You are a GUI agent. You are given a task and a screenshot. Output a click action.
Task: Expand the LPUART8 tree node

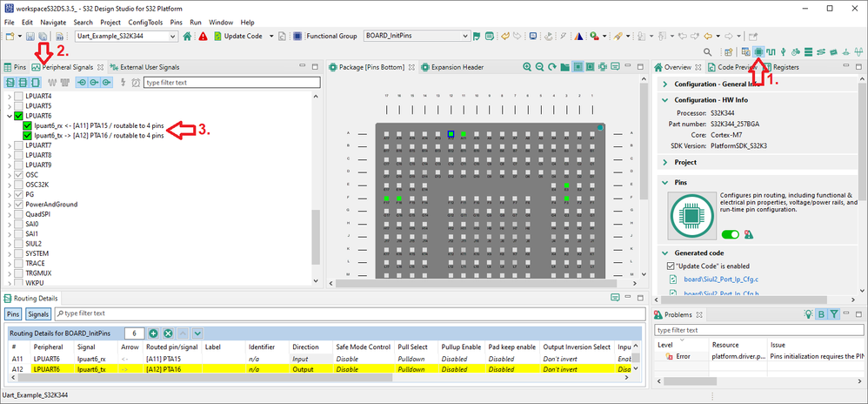(9, 155)
